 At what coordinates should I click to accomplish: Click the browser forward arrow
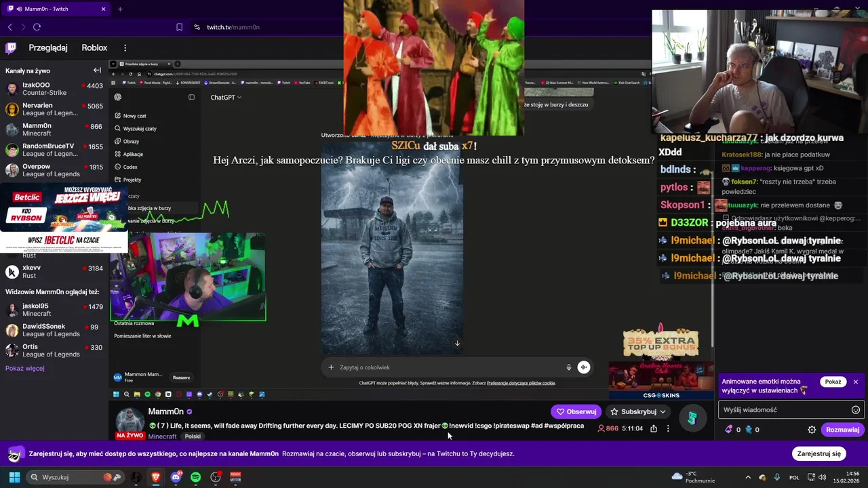(x=23, y=27)
